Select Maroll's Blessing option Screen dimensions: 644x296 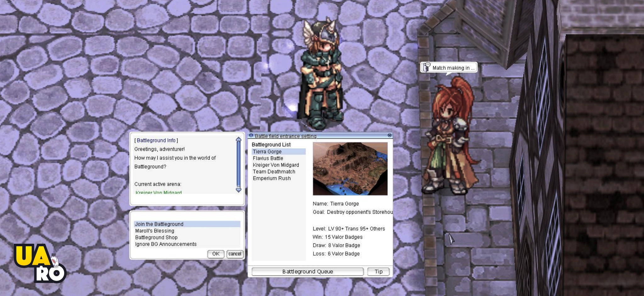[x=155, y=231]
